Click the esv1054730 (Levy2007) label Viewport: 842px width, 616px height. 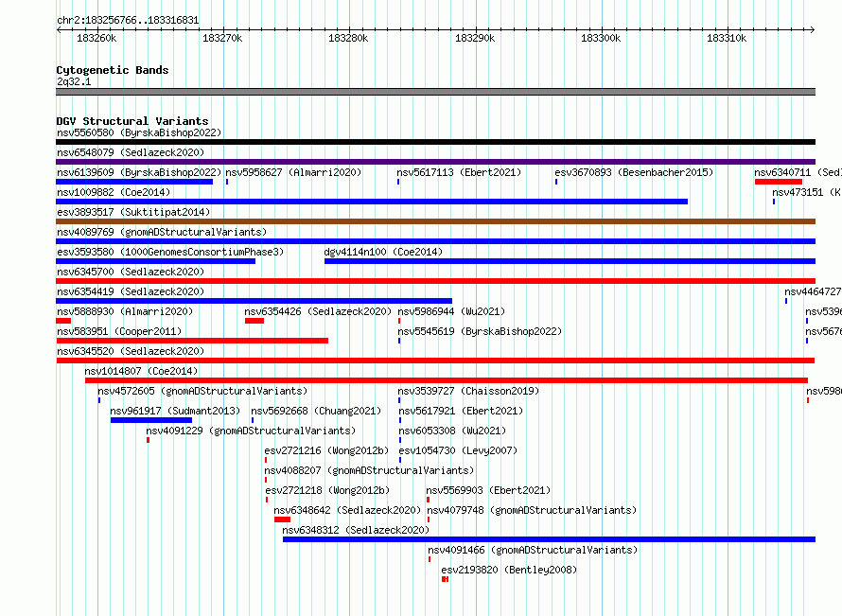click(458, 450)
